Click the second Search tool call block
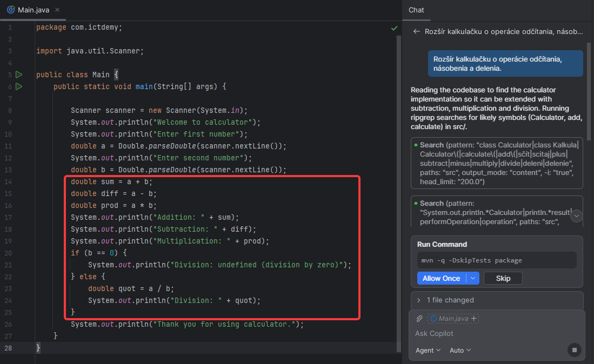Screen dimensions: 594x364 click(497, 212)
